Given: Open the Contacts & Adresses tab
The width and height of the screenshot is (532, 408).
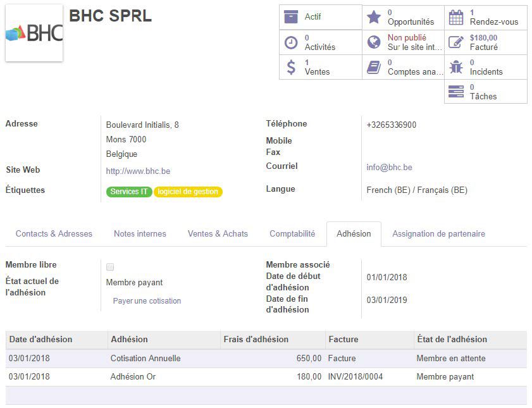Looking at the screenshot, I should pyautogui.click(x=54, y=233).
